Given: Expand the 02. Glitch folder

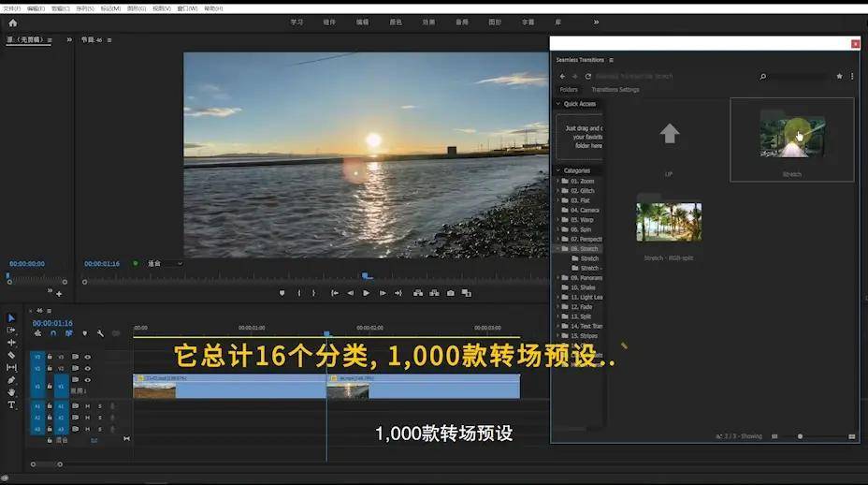Looking at the screenshot, I should click(558, 191).
